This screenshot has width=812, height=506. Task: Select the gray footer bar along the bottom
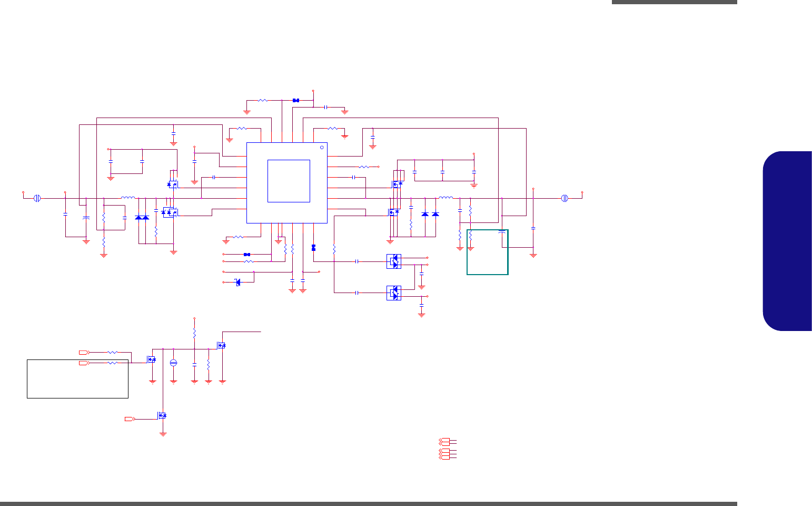(369, 504)
